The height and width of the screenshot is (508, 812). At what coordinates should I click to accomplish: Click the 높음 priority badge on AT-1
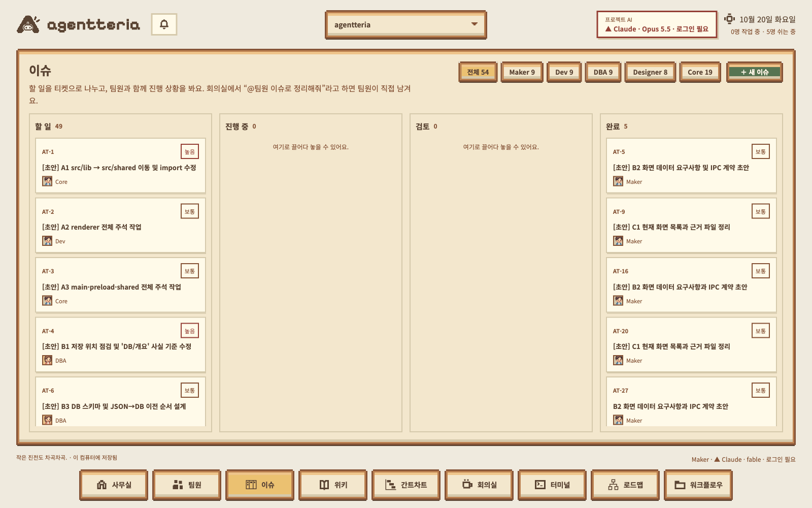click(x=190, y=151)
